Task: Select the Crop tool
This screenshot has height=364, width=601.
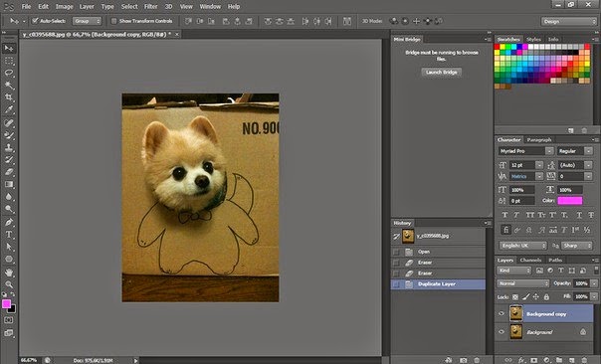Action: coord(9,97)
